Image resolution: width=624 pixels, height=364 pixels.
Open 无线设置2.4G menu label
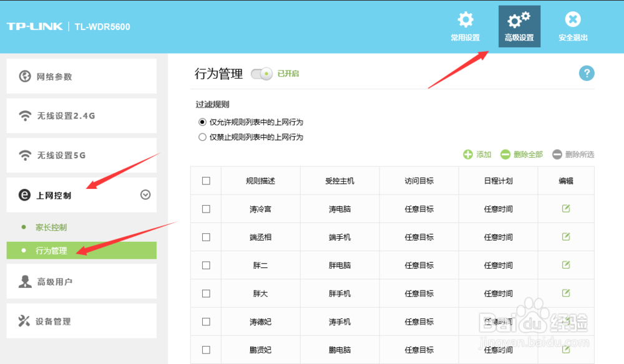click(66, 116)
